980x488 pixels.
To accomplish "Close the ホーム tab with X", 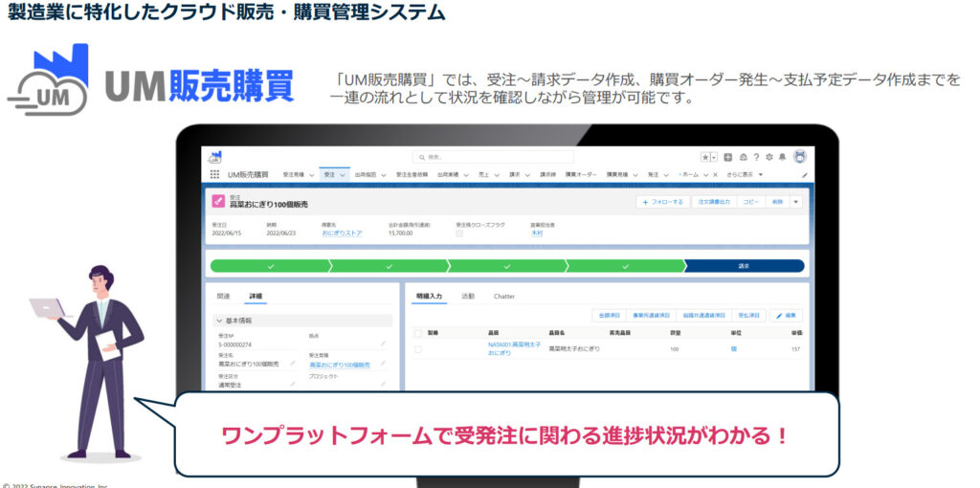I will click(715, 175).
